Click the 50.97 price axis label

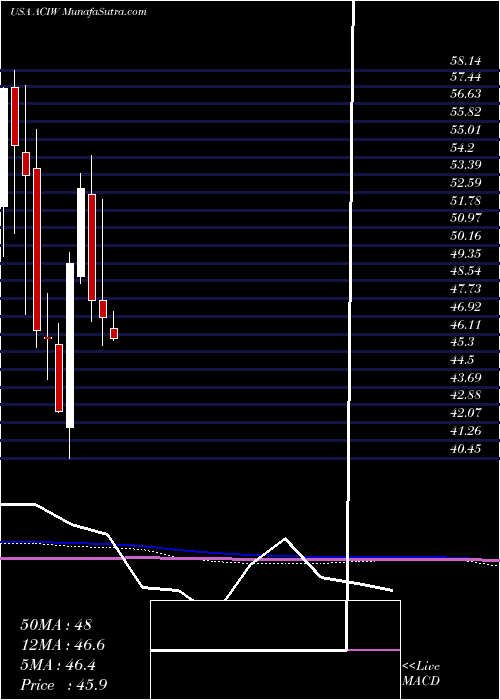click(466, 218)
